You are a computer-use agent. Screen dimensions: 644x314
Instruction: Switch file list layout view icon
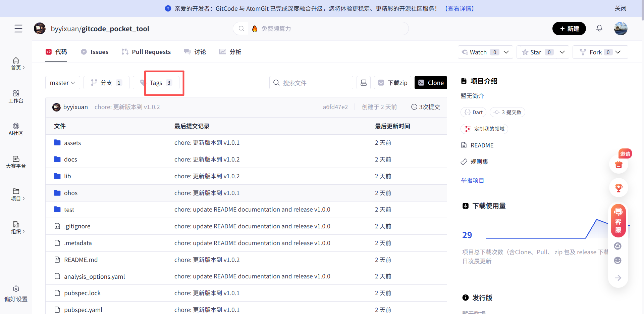(364, 83)
